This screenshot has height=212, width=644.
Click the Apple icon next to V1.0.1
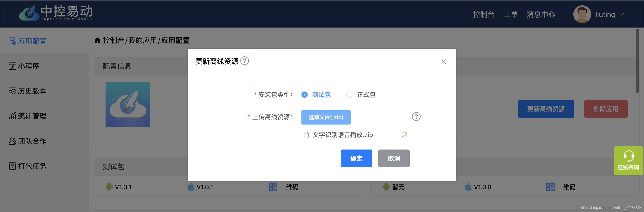(x=191, y=187)
